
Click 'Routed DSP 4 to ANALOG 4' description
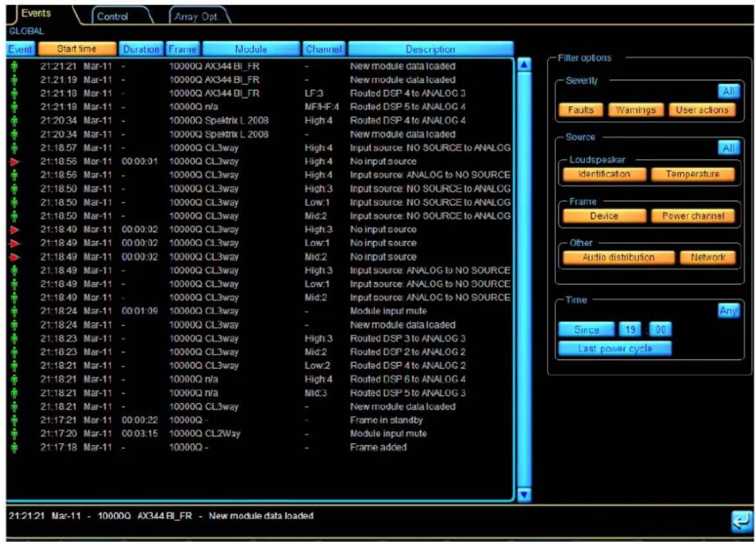coord(408,120)
